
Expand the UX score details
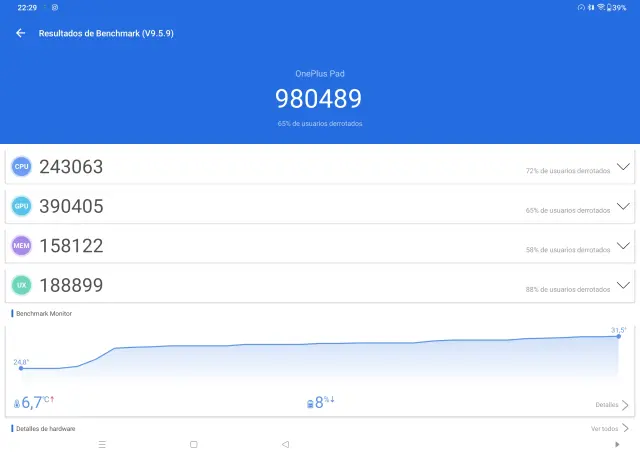[624, 286]
